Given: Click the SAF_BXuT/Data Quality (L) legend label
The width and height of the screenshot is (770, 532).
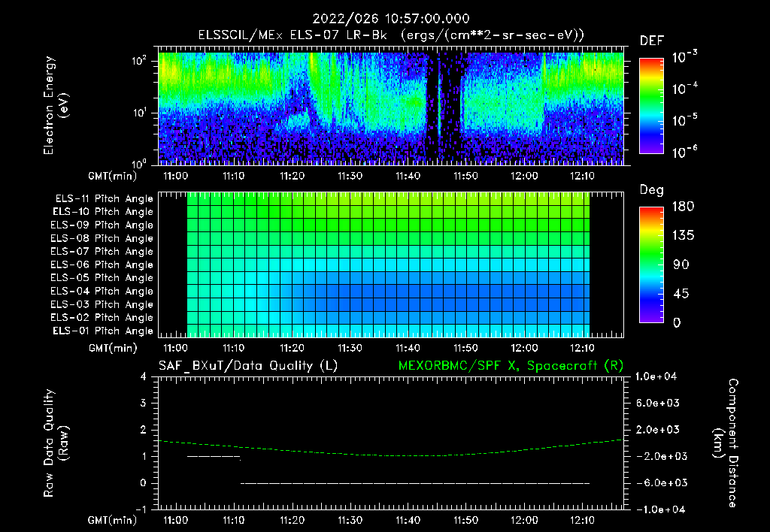Looking at the screenshot, I should 248,366.
